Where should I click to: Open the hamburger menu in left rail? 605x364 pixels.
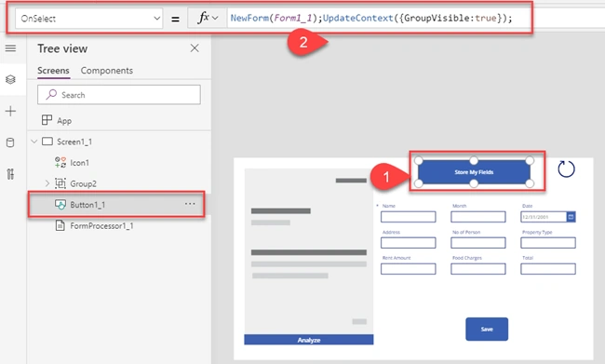(x=11, y=48)
